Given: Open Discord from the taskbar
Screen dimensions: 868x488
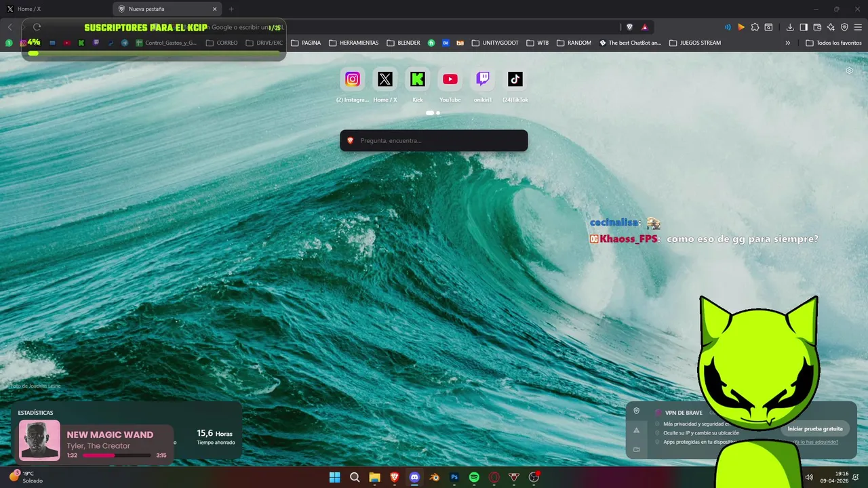Looking at the screenshot, I should pos(414,477).
